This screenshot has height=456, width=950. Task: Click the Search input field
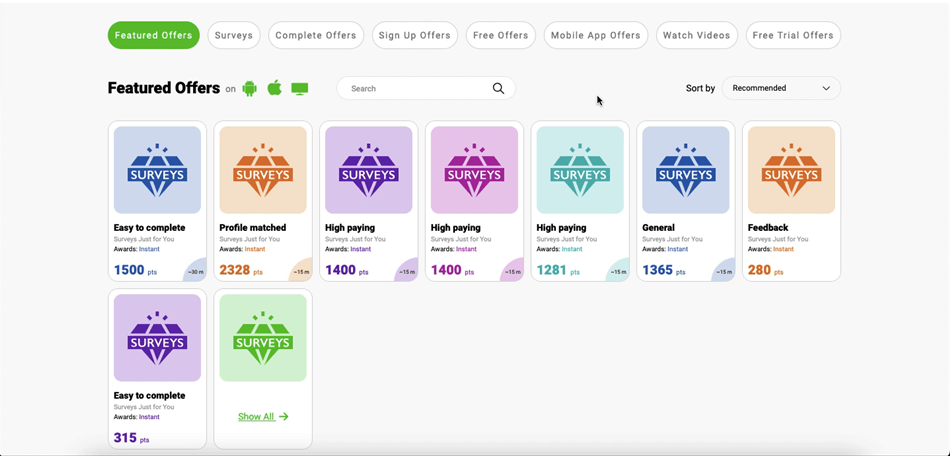click(426, 88)
